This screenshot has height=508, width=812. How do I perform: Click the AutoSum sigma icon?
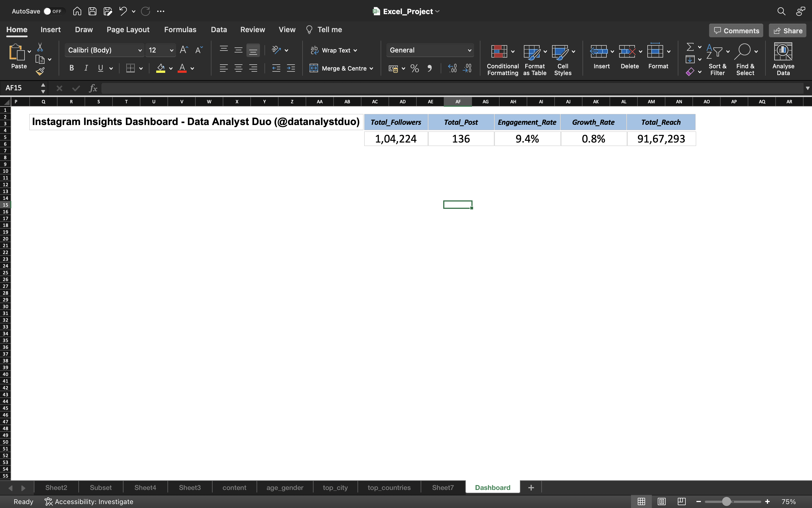690,47
